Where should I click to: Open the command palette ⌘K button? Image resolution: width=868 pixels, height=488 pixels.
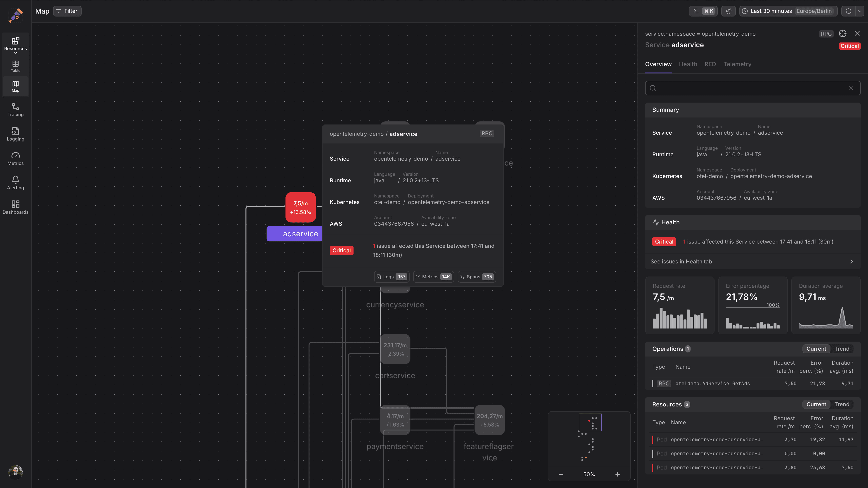703,11
